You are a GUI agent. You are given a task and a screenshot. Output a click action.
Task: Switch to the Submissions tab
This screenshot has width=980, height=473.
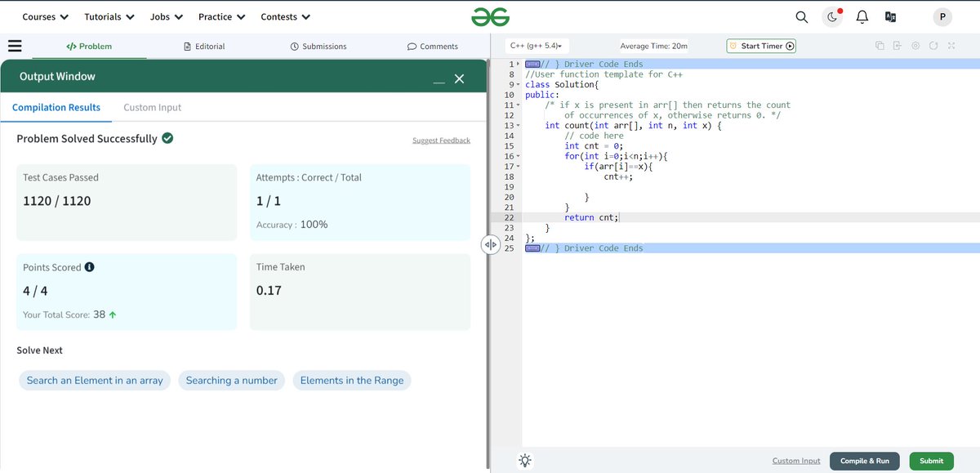(x=318, y=47)
